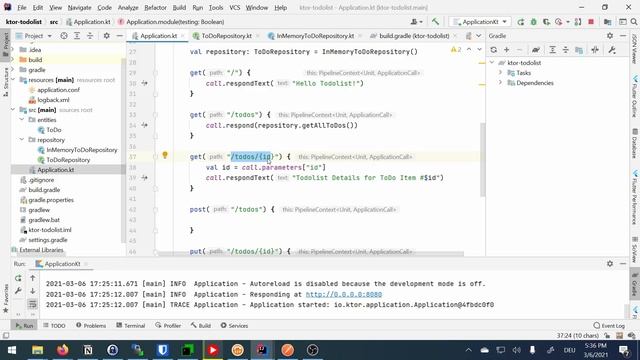640x360 pixels.
Task: Open the Navigate menu
Action: coord(80,7)
